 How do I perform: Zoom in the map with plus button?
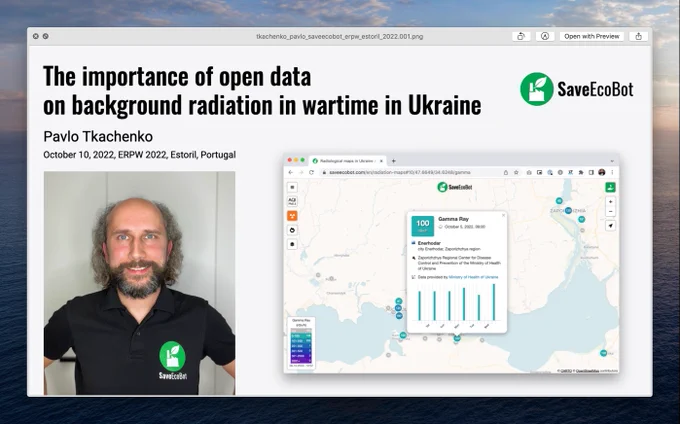[x=610, y=202]
